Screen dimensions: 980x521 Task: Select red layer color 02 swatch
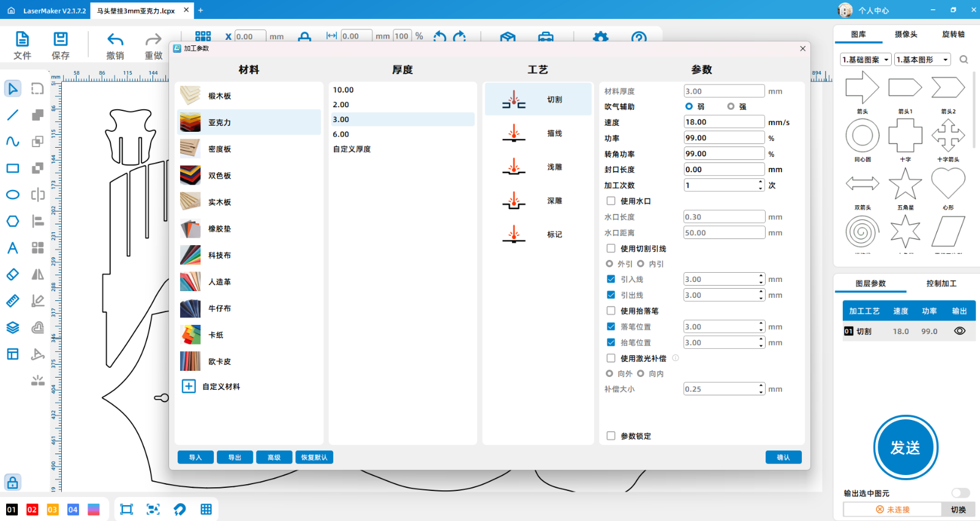(32, 509)
